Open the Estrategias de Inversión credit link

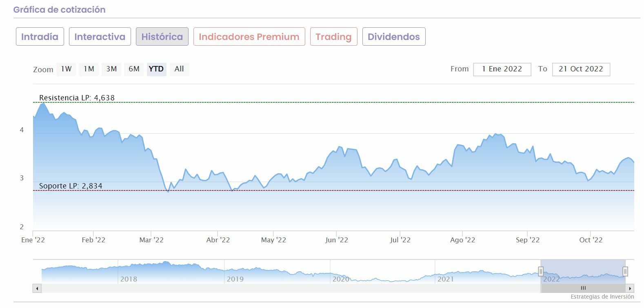coord(602,297)
